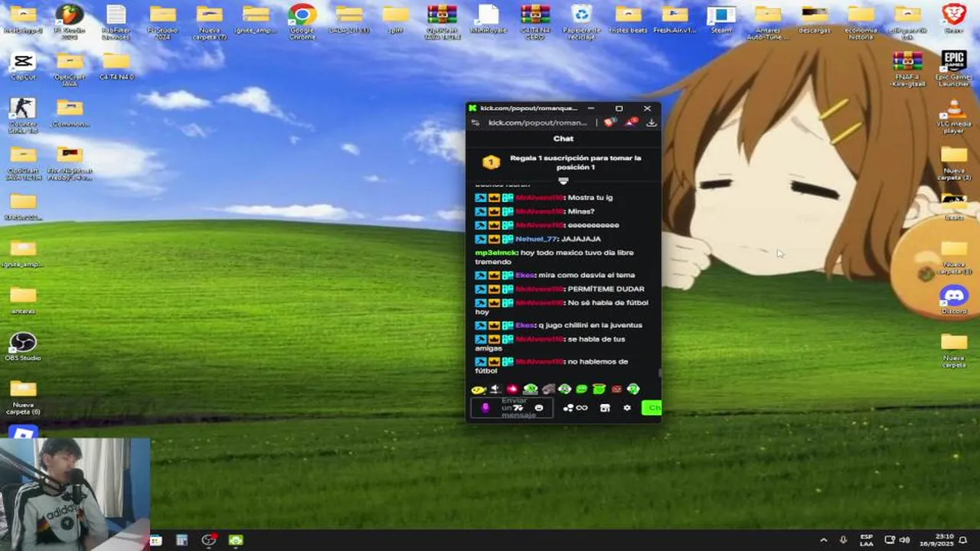Click banner 'Regala 1 suscripción para tomar la posición 1'

click(576, 162)
